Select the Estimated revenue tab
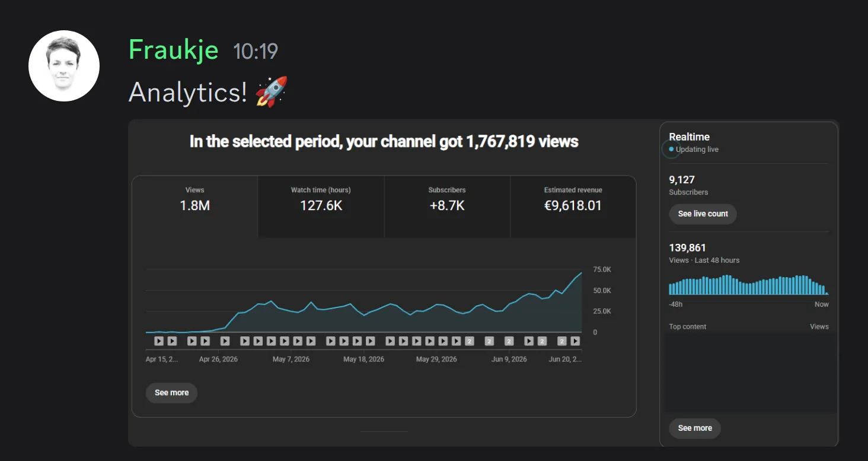Viewport: 868px width, 461px height. 573,206
